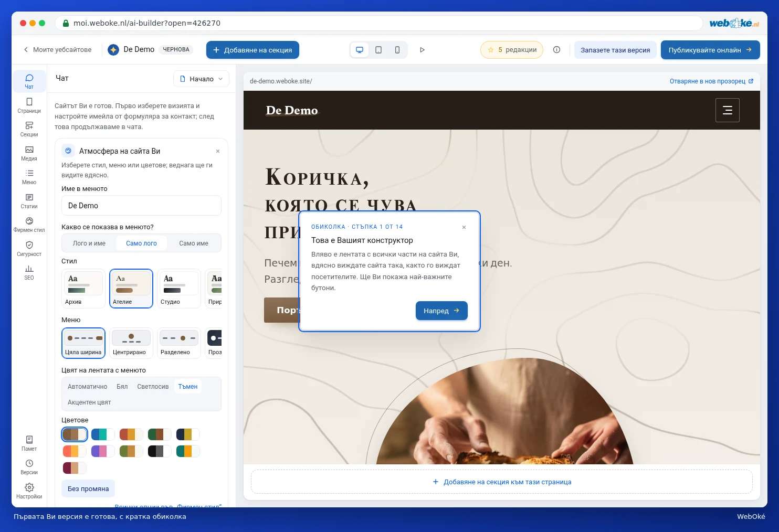The image size is (779, 532).
Task: Open the Статии sidebar panel
Action: (x=29, y=201)
